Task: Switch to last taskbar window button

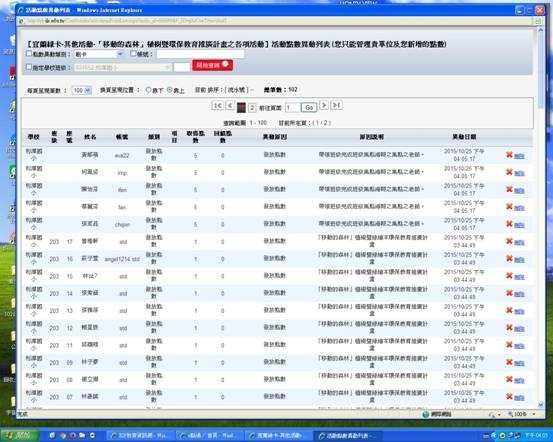Action: tap(346, 436)
